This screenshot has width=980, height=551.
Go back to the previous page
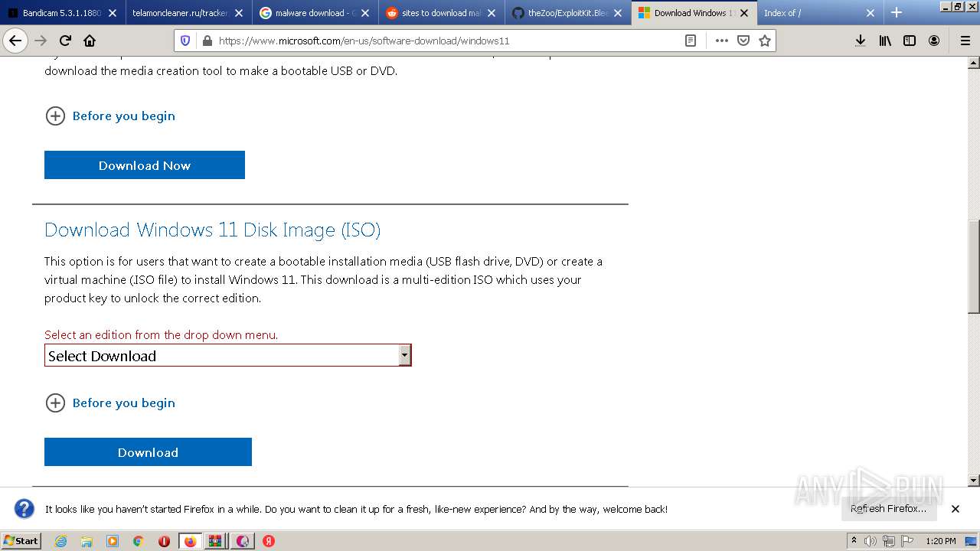15,41
